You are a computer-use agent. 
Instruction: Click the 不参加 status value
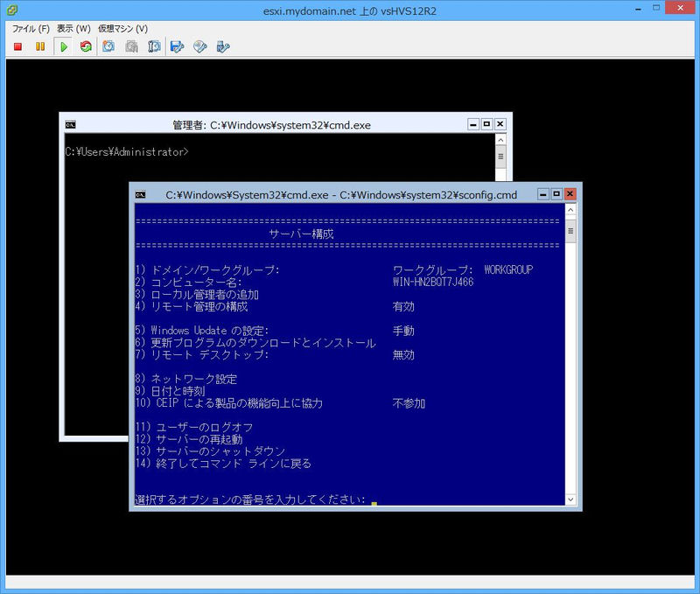pos(409,403)
